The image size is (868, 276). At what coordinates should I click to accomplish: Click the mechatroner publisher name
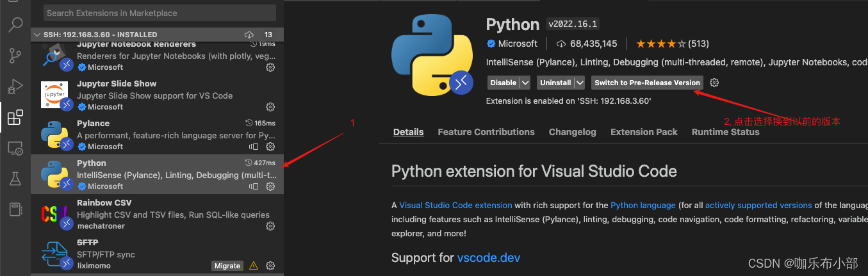tap(100, 226)
